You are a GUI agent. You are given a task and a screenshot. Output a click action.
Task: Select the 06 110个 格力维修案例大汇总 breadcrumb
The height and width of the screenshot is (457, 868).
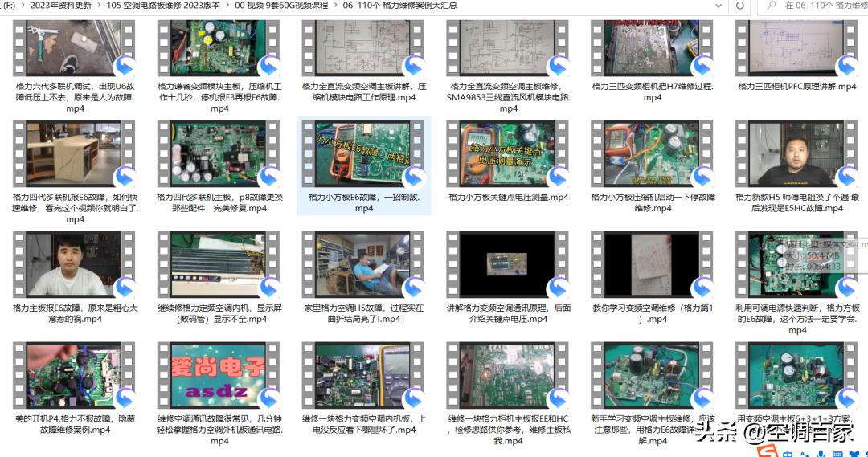(399, 5)
